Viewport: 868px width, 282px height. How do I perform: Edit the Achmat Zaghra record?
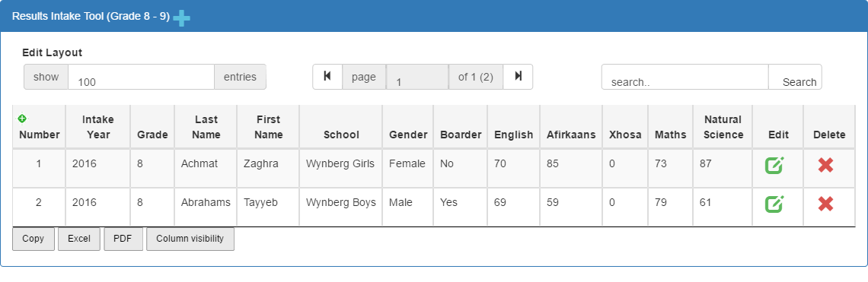(x=774, y=166)
